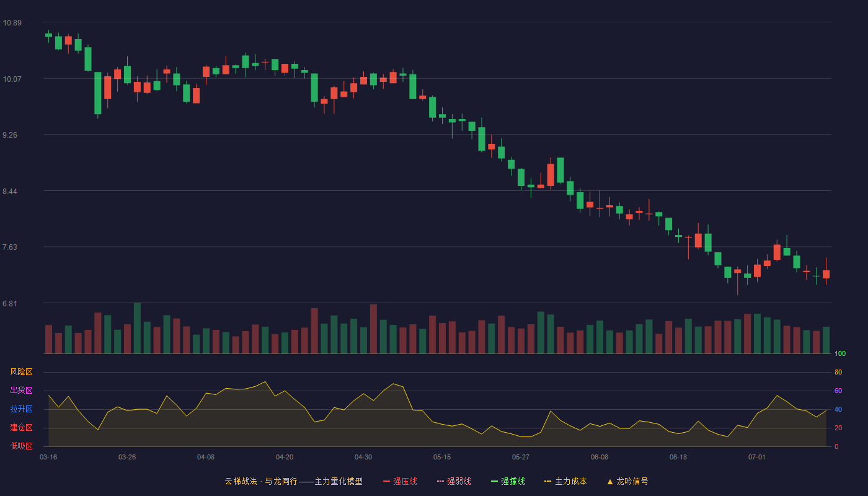Select the 风险区 zone label
The width and height of the screenshot is (868, 496).
21,372
